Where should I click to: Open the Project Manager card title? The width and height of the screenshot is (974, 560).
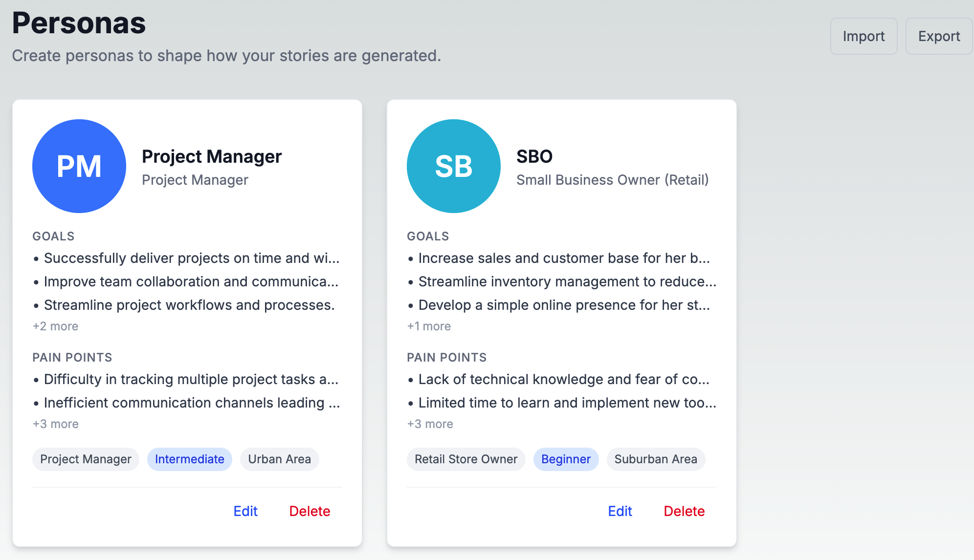click(212, 156)
